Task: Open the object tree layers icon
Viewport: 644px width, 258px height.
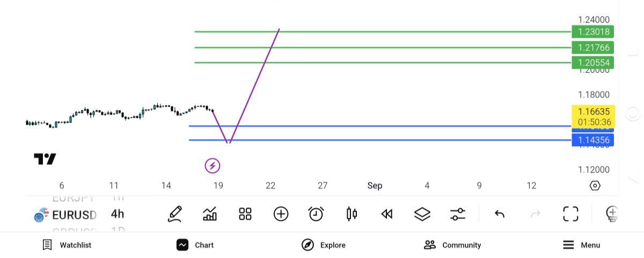Action: [x=422, y=214]
